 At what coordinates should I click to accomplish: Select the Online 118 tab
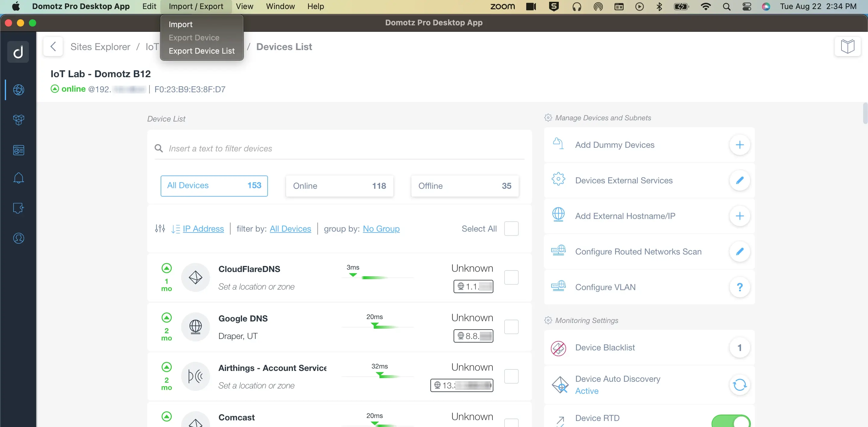pos(339,186)
